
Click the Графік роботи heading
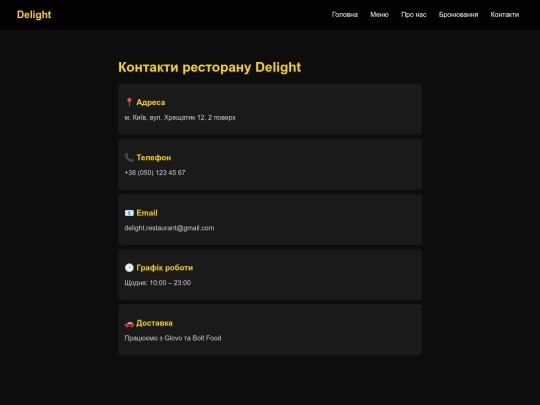(x=165, y=268)
